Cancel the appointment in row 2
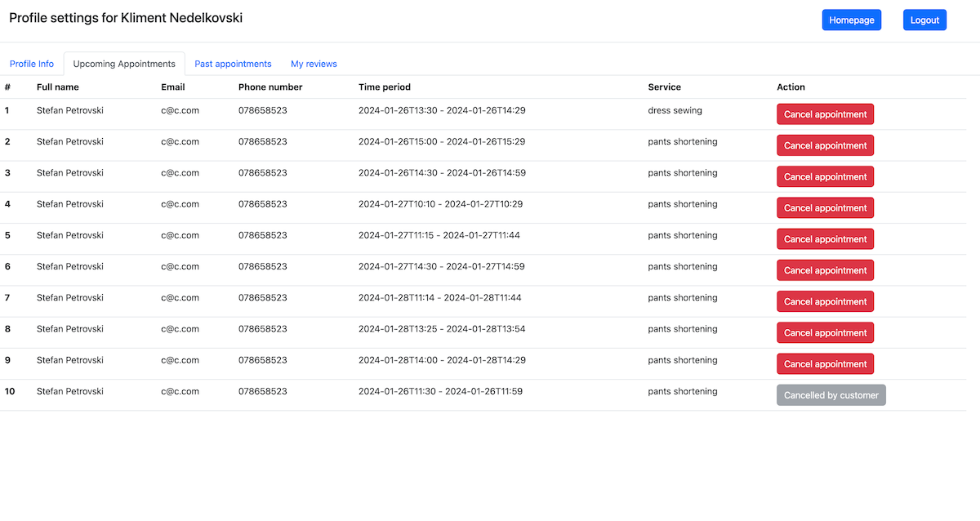Viewport: 980px width, 521px height. pyautogui.click(x=825, y=145)
